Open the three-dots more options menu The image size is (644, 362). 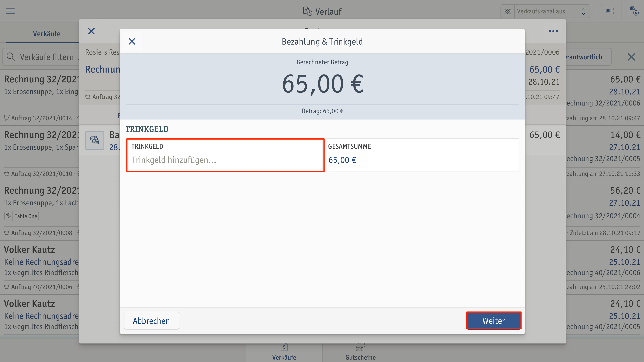click(x=553, y=31)
